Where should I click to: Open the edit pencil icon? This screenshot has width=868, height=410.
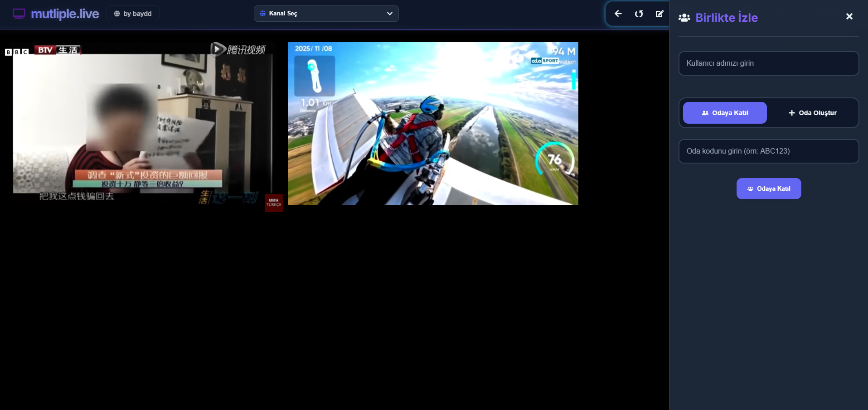coord(659,14)
